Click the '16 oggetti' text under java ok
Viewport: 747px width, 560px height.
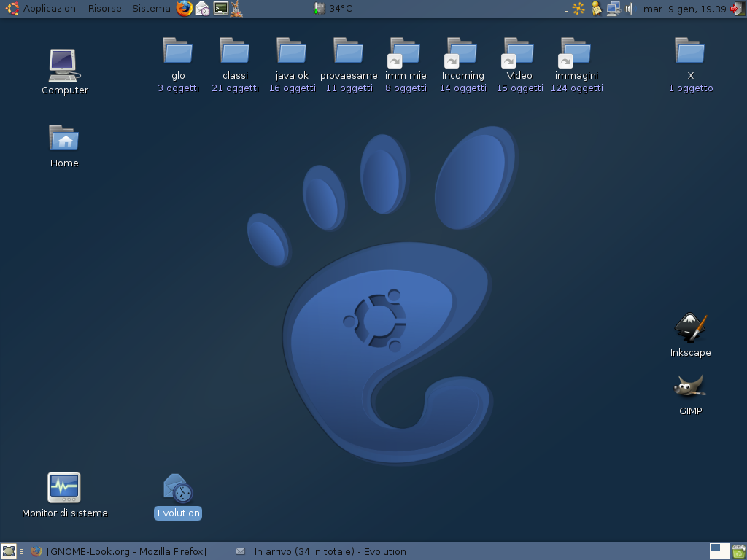(x=292, y=88)
